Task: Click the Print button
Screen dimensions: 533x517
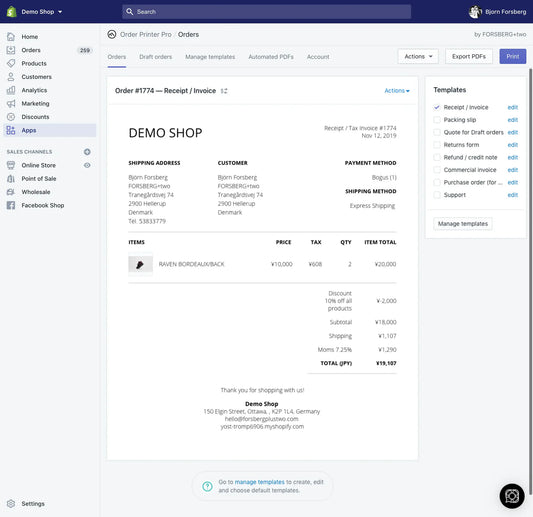Action: pos(513,56)
